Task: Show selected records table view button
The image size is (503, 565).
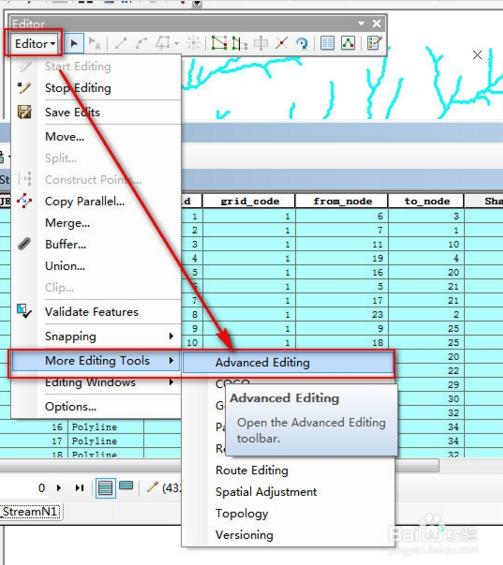Action: pyautogui.click(x=126, y=486)
